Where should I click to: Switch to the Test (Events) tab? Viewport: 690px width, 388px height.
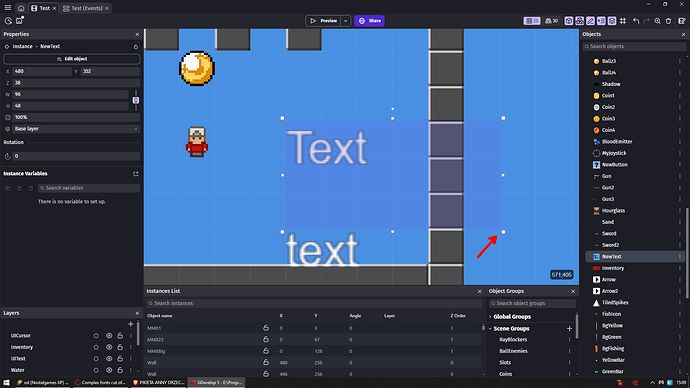point(86,8)
